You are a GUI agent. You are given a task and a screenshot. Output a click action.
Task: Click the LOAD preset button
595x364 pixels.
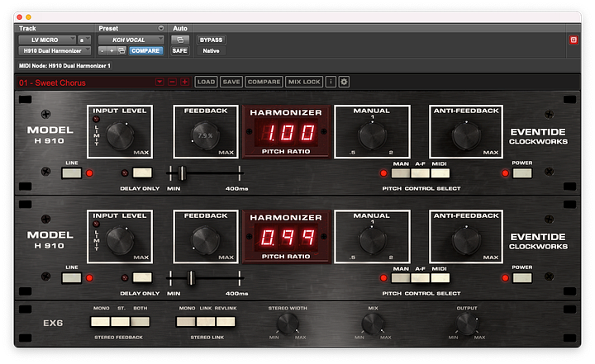206,82
